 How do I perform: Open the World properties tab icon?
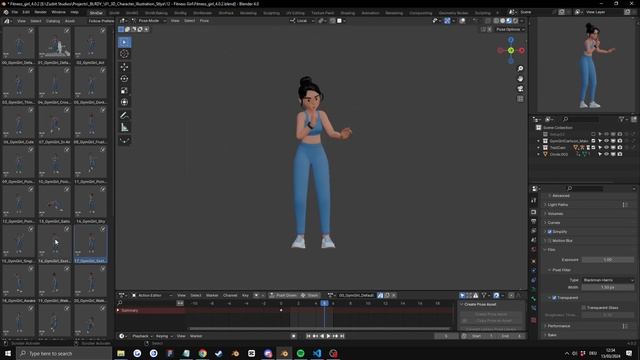point(533,249)
